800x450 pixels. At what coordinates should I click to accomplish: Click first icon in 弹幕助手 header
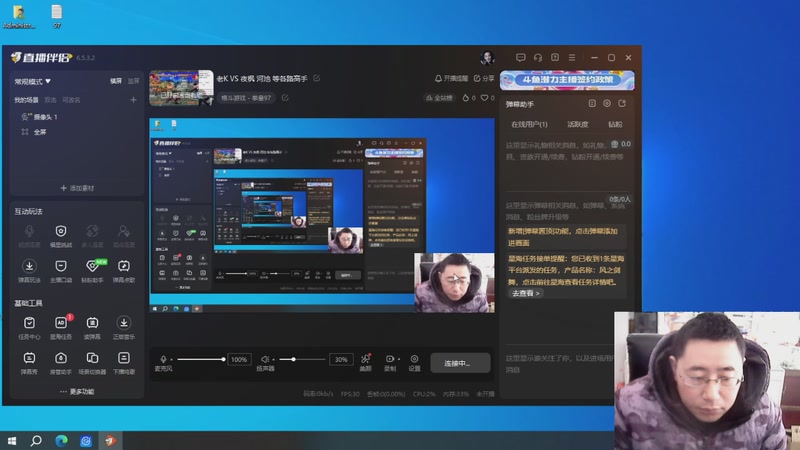click(x=592, y=104)
